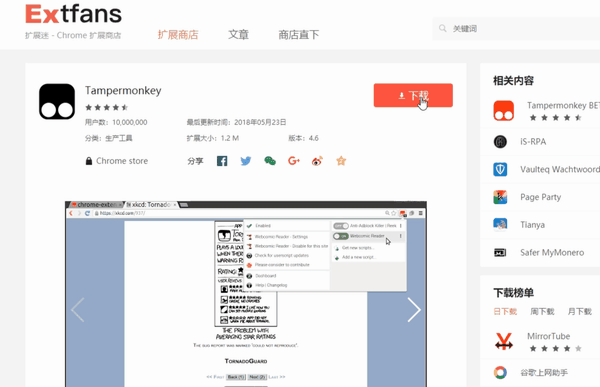Open the 商店直下 navigation tab
This screenshot has height=387, width=600.
(x=298, y=35)
